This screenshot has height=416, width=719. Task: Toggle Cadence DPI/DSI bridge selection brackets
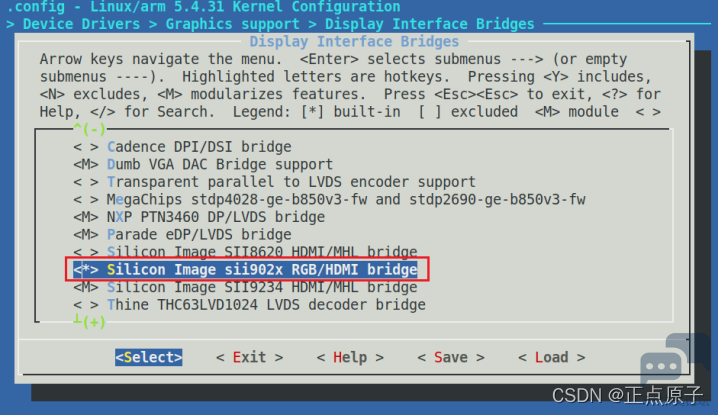tap(86, 147)
